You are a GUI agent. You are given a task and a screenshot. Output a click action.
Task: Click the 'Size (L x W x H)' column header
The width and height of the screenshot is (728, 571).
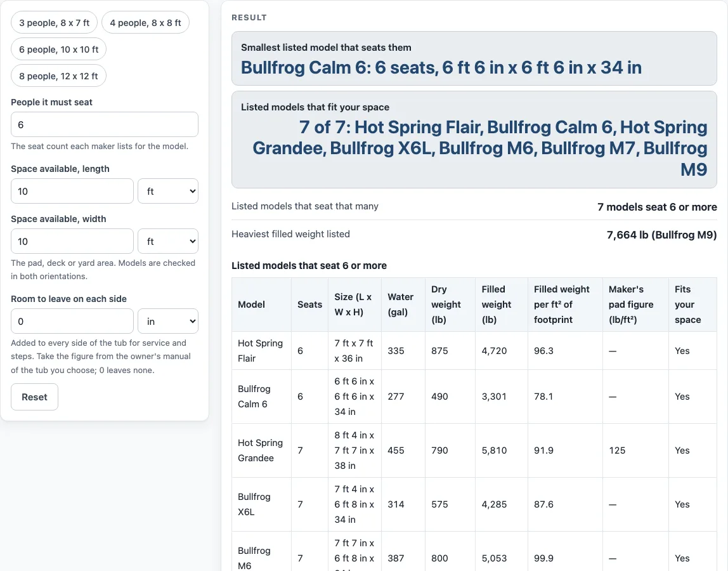(354, 305)
